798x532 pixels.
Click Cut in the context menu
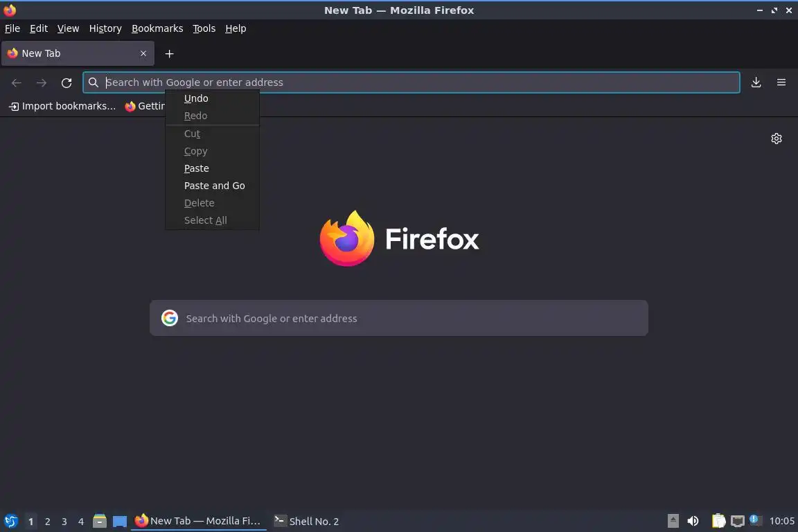tap(212, 134)
